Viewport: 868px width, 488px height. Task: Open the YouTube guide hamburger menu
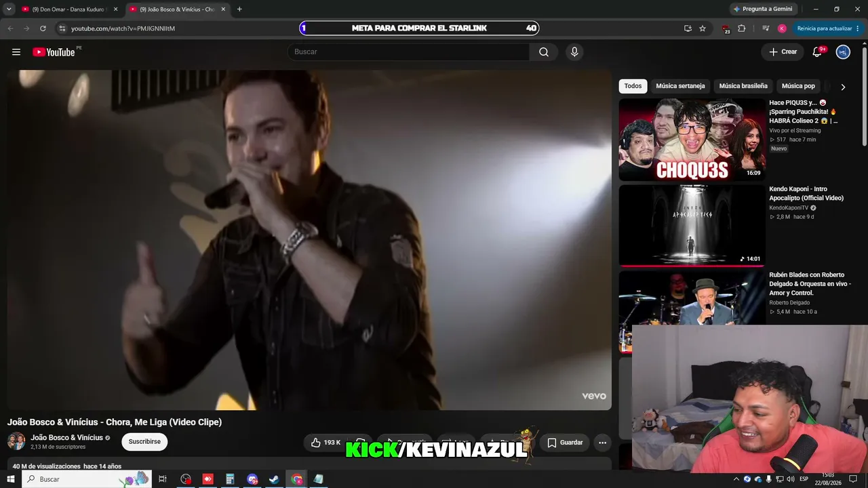coord(16,52)
